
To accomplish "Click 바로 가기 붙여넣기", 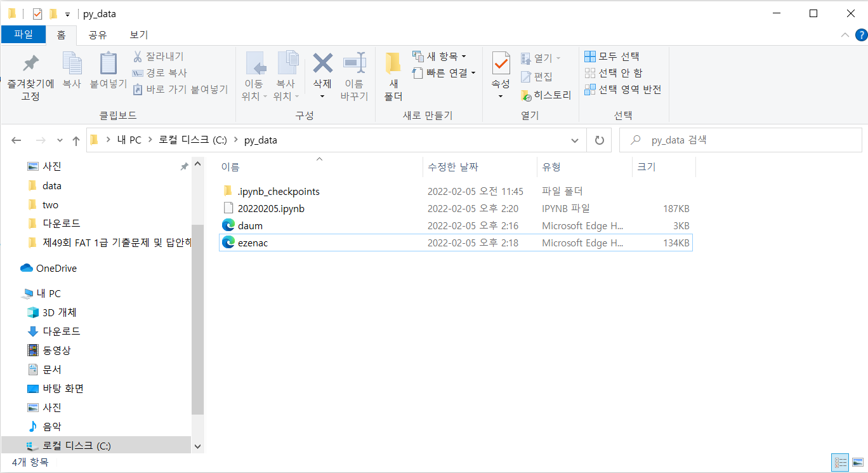I will [180, 90].
